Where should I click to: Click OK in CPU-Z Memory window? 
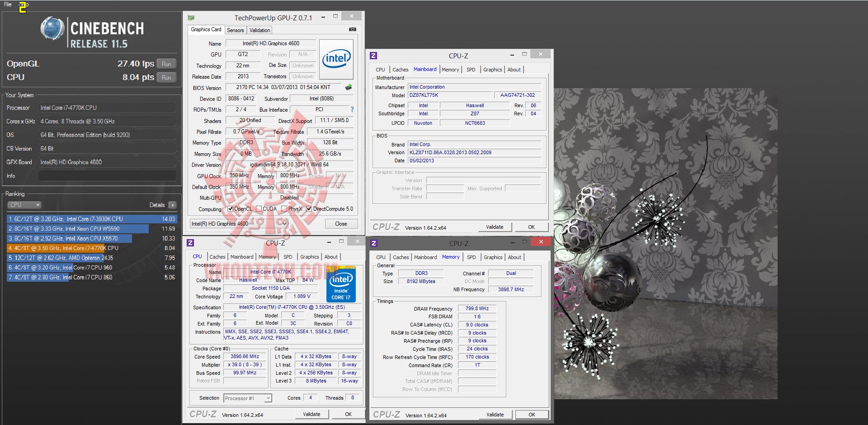tap(532, 415)
